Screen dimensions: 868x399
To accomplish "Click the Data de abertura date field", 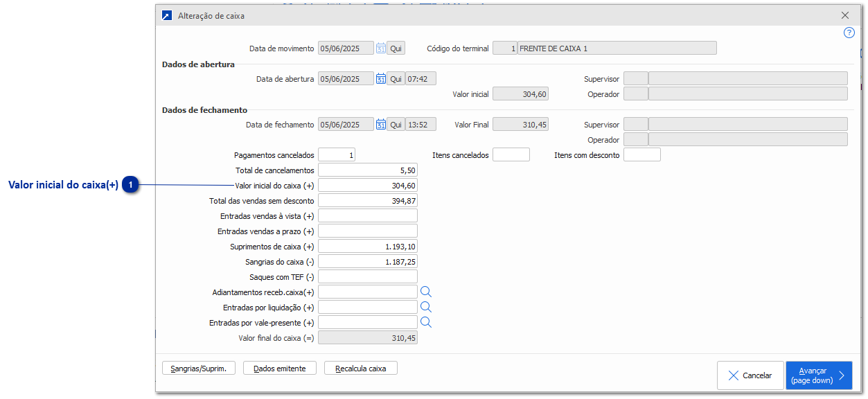I will pos(346,79).
